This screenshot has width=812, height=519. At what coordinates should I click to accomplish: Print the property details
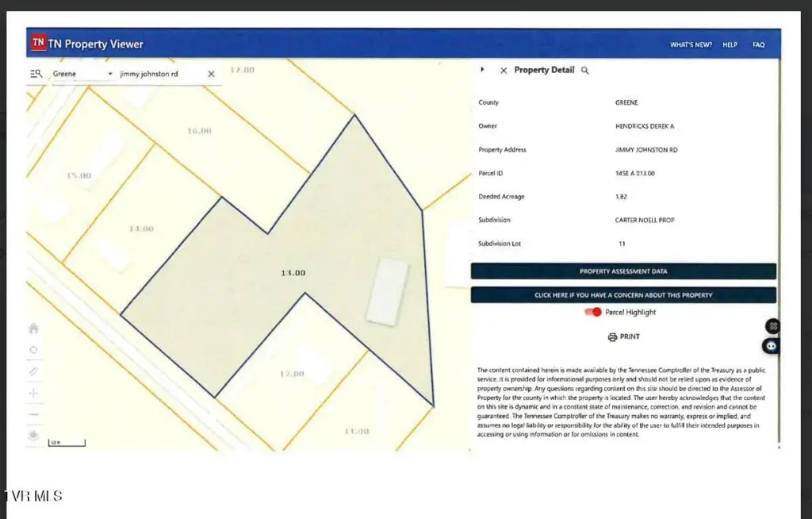(623, 337)
